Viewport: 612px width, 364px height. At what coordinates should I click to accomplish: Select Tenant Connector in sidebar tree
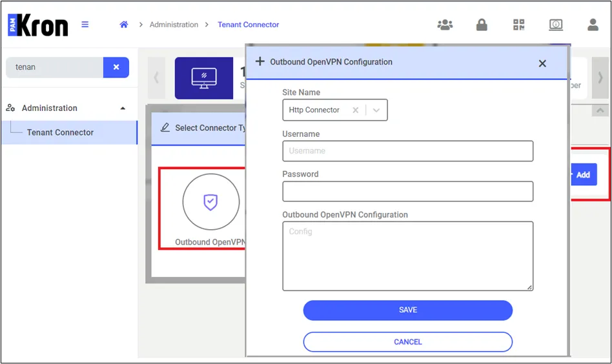pos(70,132)
